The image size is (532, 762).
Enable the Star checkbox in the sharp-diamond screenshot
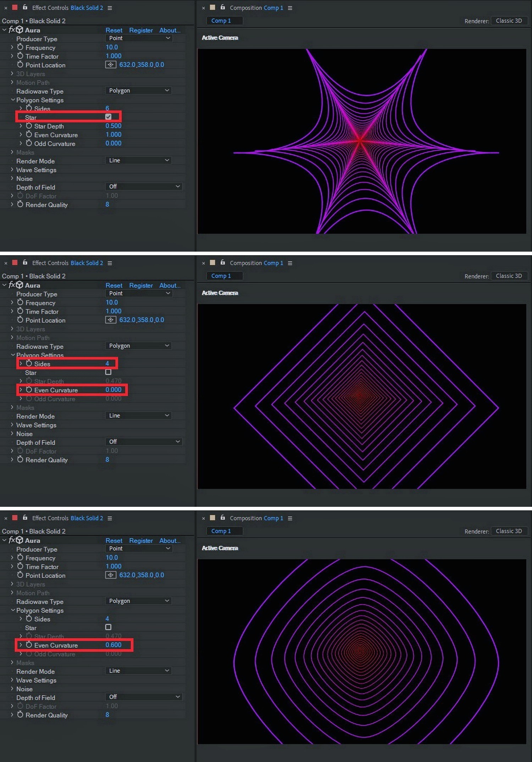108,372
